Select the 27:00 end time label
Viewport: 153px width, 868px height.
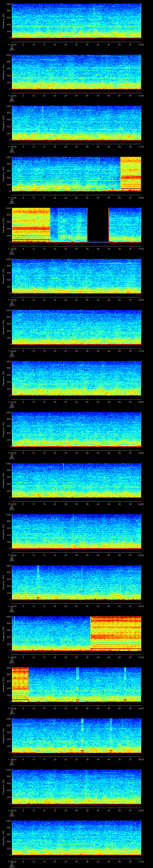(x=141, y=657)
